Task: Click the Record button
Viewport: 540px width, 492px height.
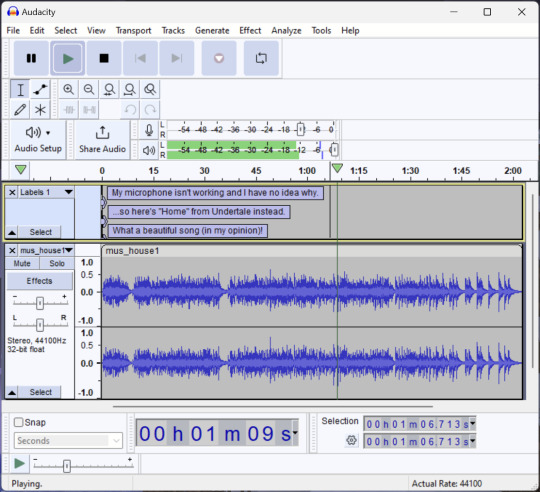Action: click(x=219, y=58)
